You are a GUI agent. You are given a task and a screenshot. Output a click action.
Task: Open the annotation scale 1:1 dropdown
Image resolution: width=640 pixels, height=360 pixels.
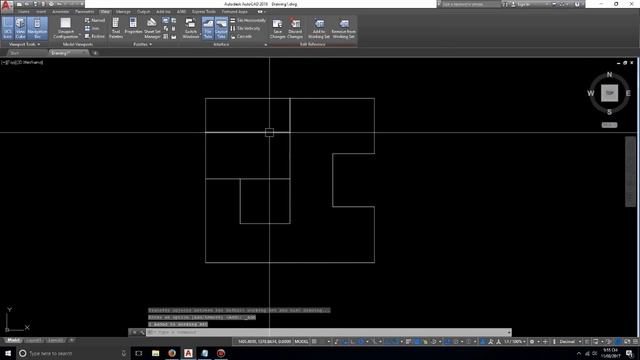click(x=515, y=342)
